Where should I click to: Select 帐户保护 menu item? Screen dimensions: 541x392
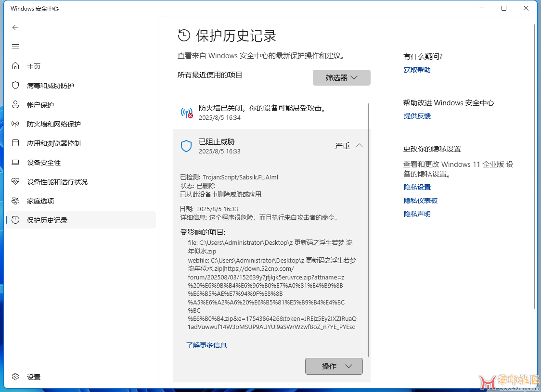tap(81, 105)
